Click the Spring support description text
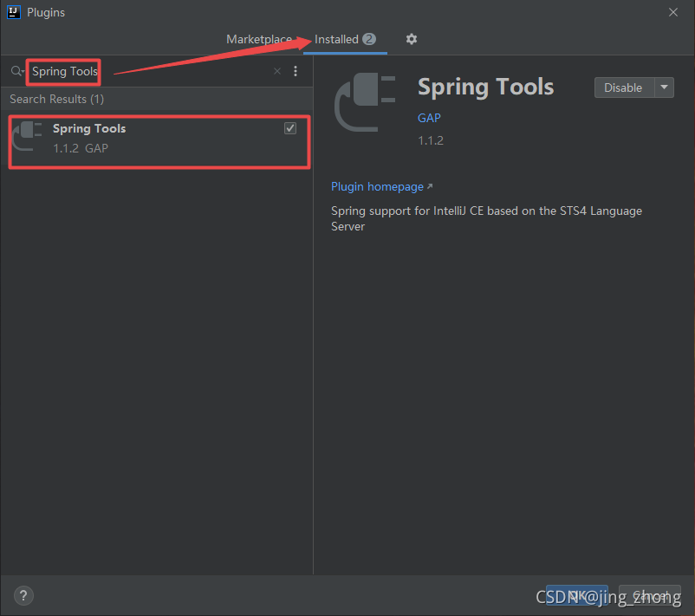The width and height of the screenshot is (695, 616). pos(486,218)
